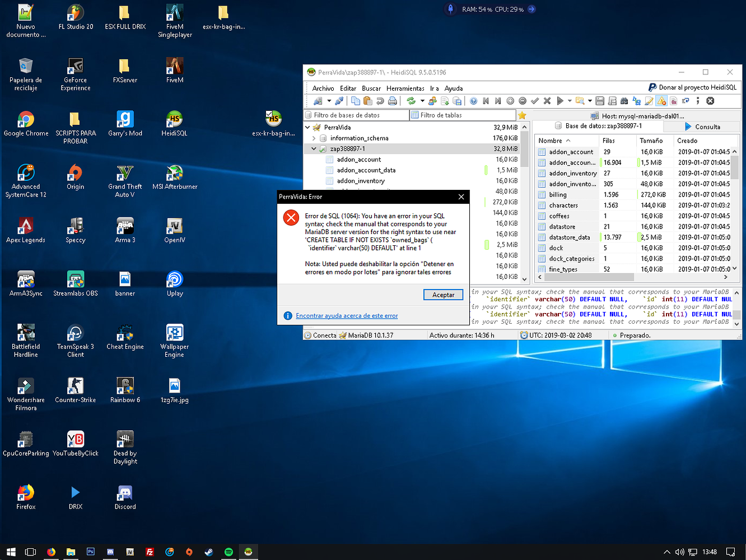Switch to the Consulta tab

click(702, 127)
